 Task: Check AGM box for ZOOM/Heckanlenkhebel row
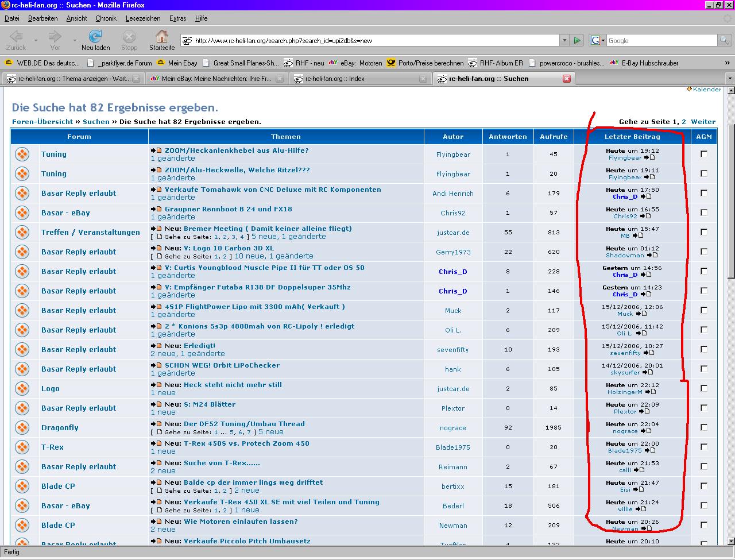[704, 154]
